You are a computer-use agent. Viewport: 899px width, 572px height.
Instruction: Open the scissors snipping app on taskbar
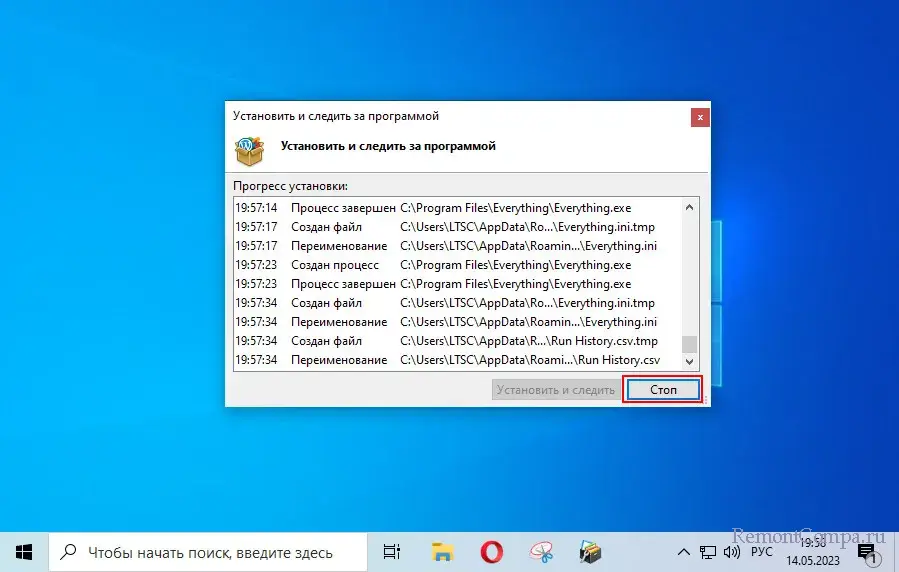coord(541,551)
